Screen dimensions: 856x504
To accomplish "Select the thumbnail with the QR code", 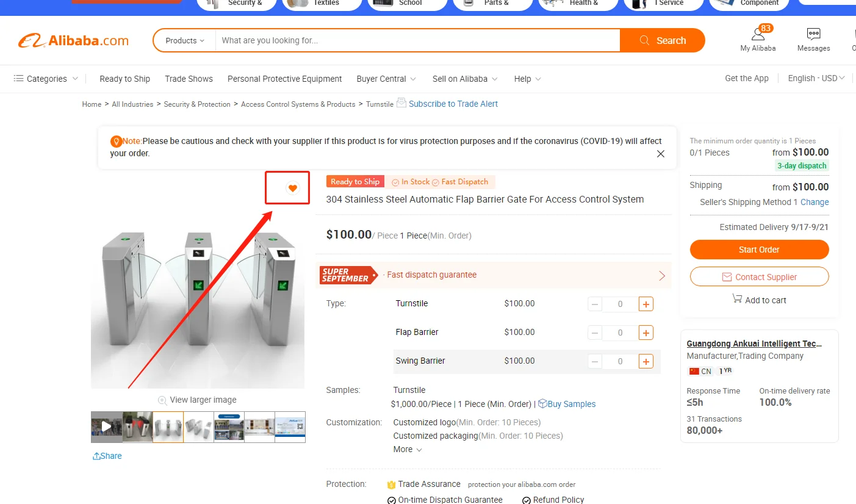I will (x=290, y=427).
